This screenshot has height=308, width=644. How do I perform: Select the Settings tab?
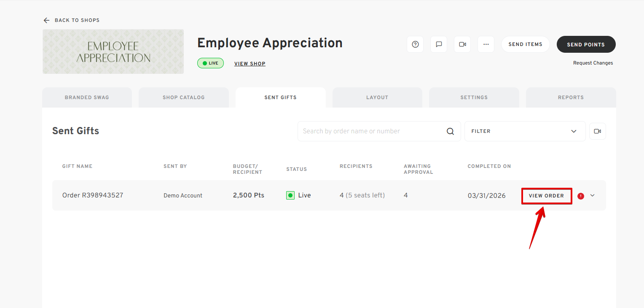tap(474, 97)
